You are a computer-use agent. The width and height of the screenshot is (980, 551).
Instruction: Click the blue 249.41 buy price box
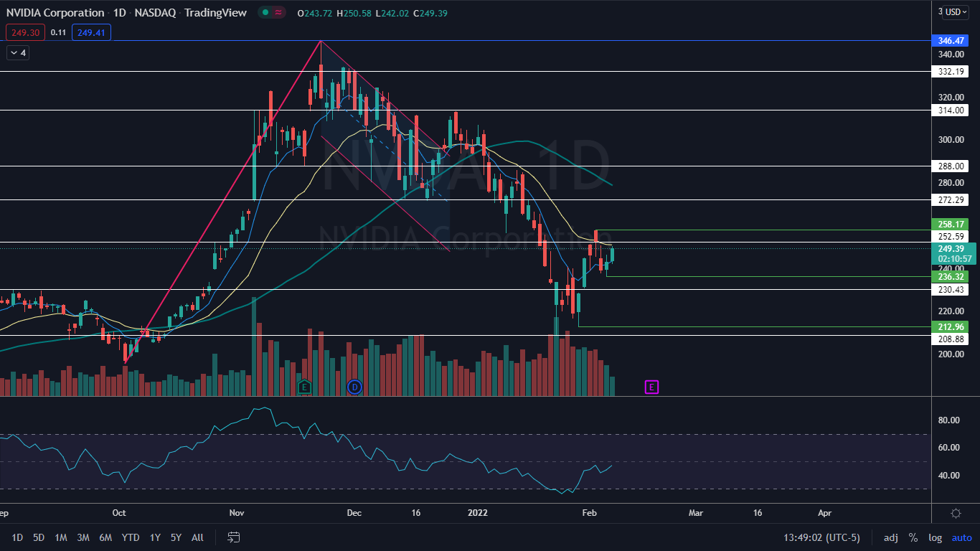(91, 32)
